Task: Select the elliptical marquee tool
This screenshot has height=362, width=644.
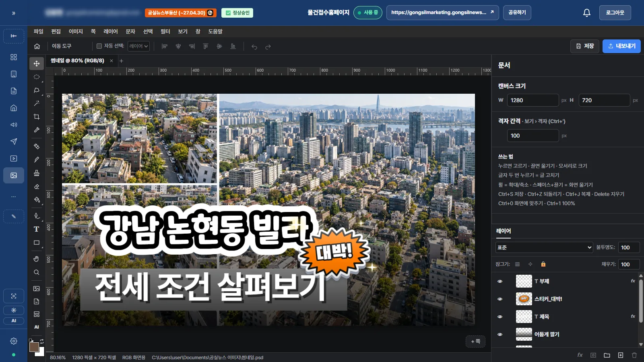Action: pos(37,77)
